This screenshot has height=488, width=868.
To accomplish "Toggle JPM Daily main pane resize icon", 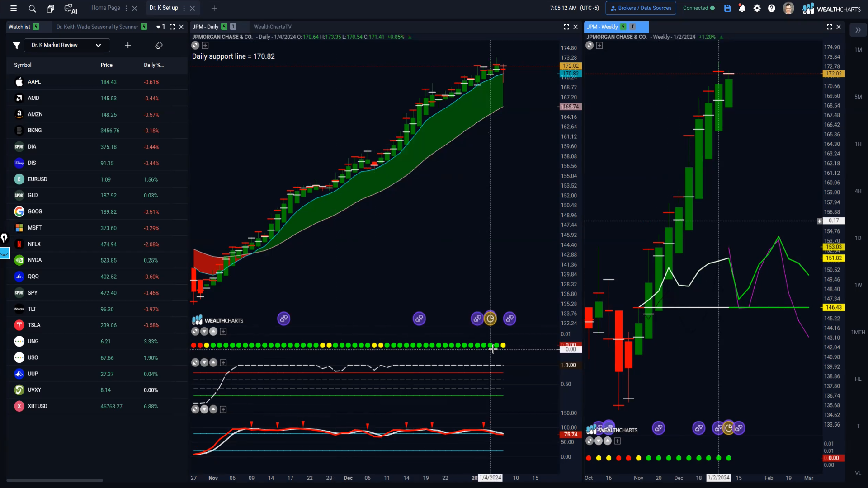I will (195, 46).
